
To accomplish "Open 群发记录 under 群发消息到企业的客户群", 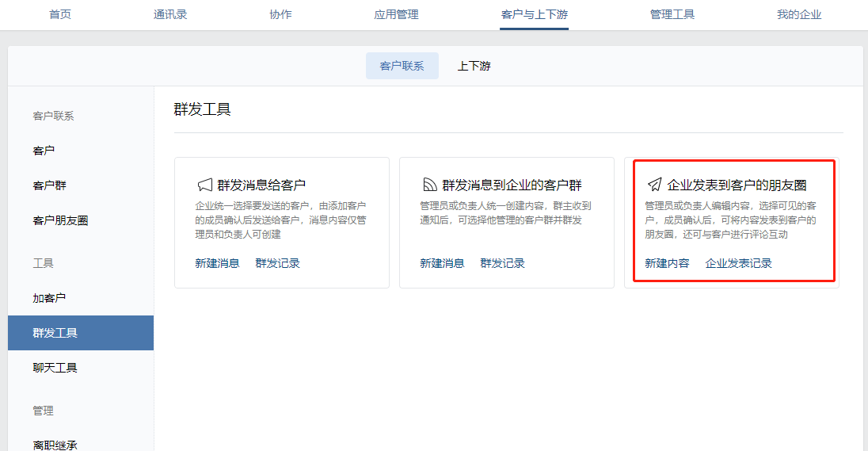I will click(503, 263).
